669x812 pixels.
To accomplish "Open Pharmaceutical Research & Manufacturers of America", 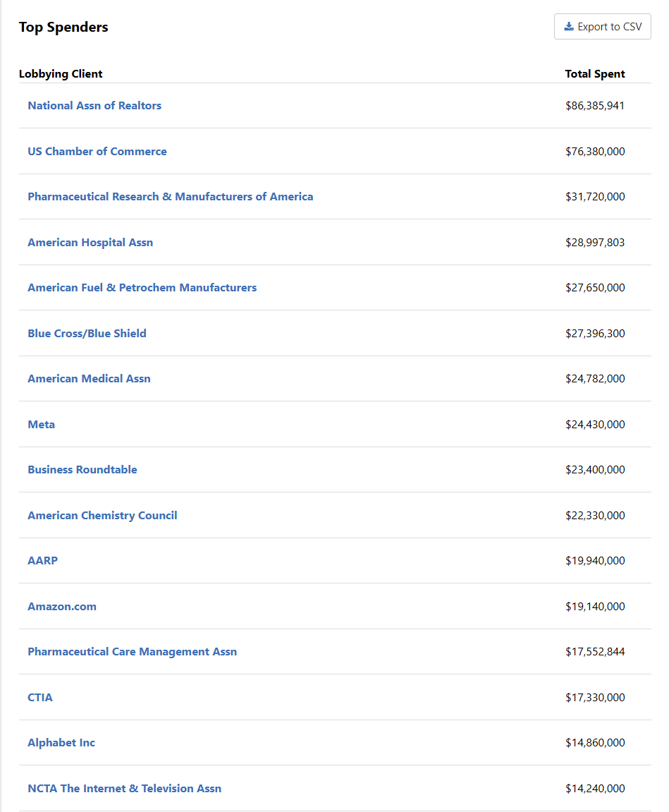I will coord(170,197).
